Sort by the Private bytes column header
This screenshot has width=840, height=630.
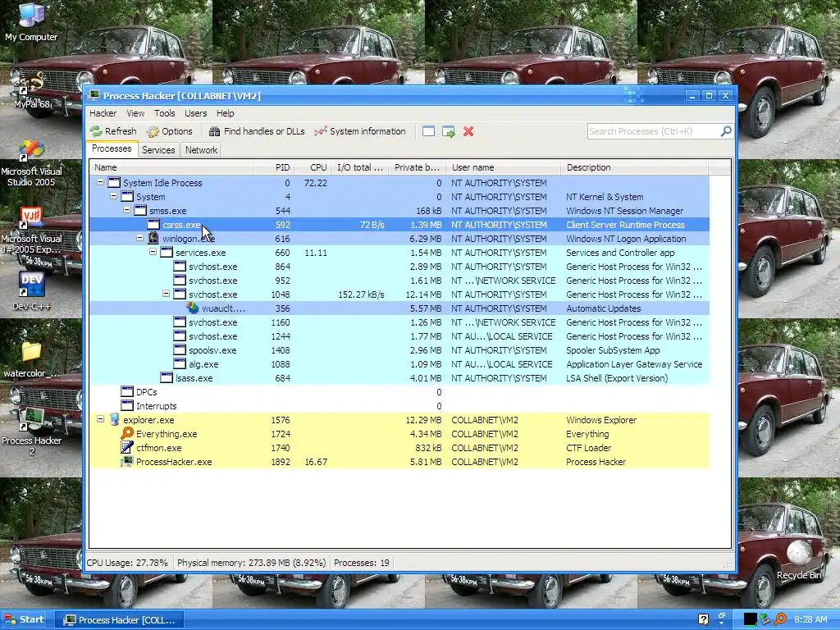(x=418, y=167)
